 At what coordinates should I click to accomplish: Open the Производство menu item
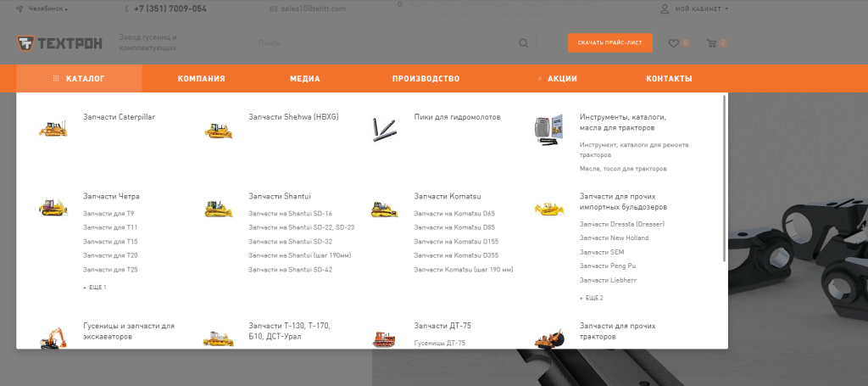[426, 79]
